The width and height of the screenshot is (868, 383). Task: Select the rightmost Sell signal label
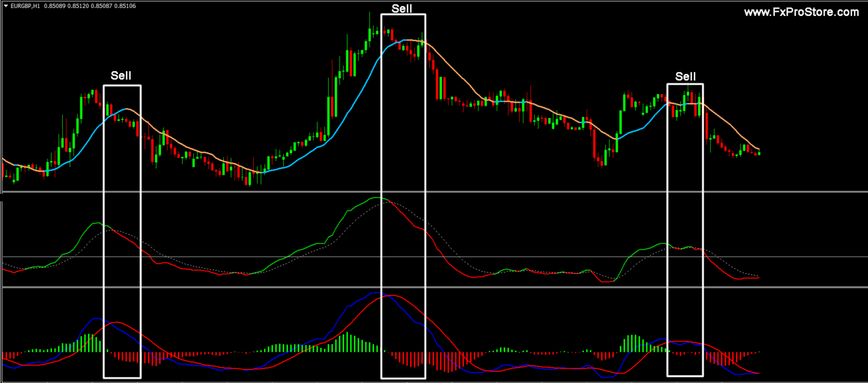click(x=685, y=76)
